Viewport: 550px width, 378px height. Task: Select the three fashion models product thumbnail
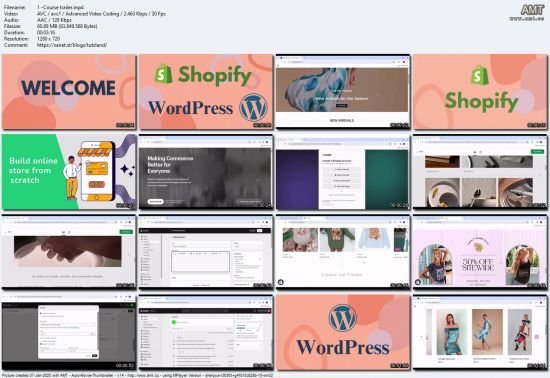(x=480, y=332)
